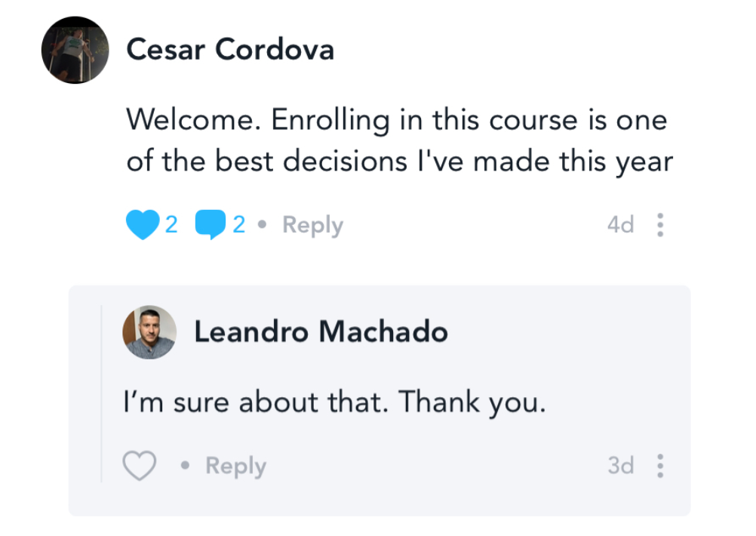Open Cesar Cordova's profile picture
This screenshot has width=756, height=536.
75,50
